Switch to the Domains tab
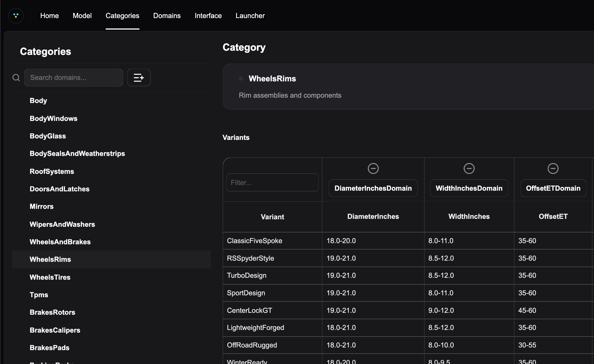Viewport: 594px width, 364px height. click(167, 16)
